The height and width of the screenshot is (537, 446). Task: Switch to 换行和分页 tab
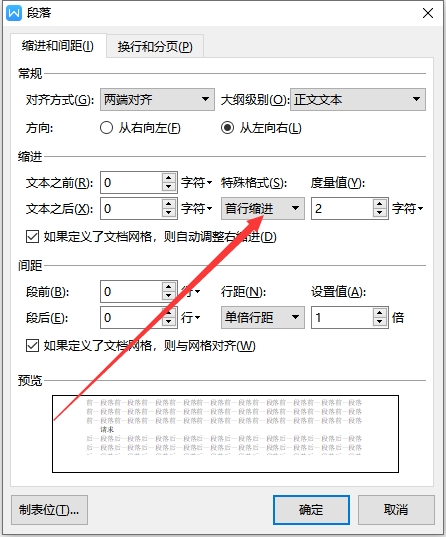[x=155, y=46]
